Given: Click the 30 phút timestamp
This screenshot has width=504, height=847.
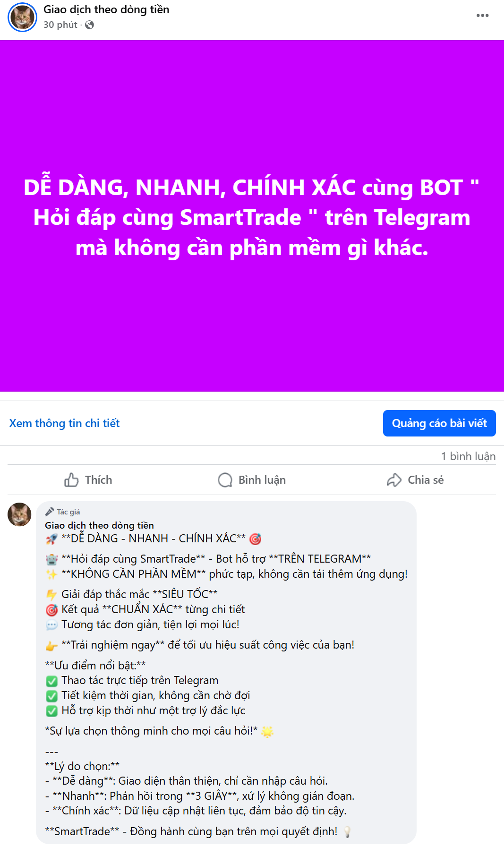Looking at the screenshot, I should pyautogui.click(x=60, y=25).
